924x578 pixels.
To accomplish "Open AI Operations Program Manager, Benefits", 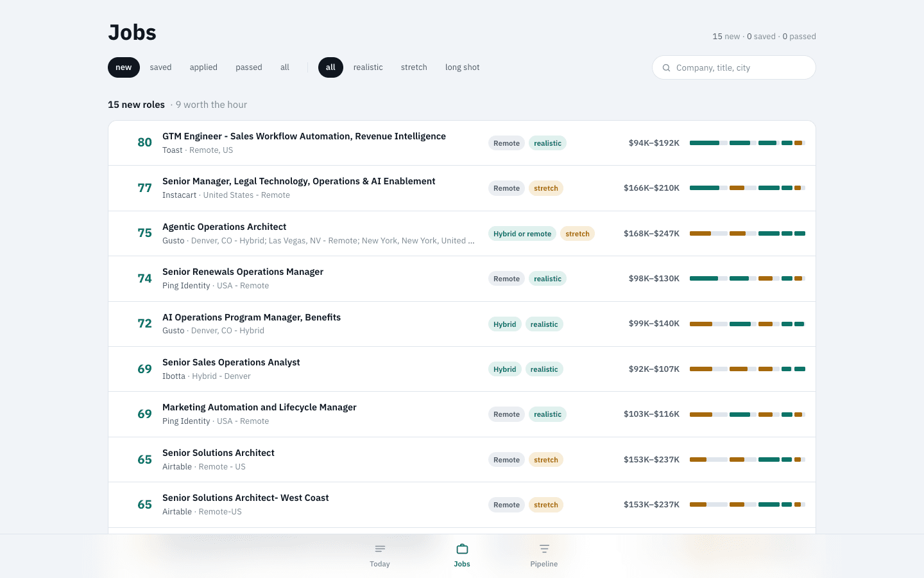I will coord(462,324).
